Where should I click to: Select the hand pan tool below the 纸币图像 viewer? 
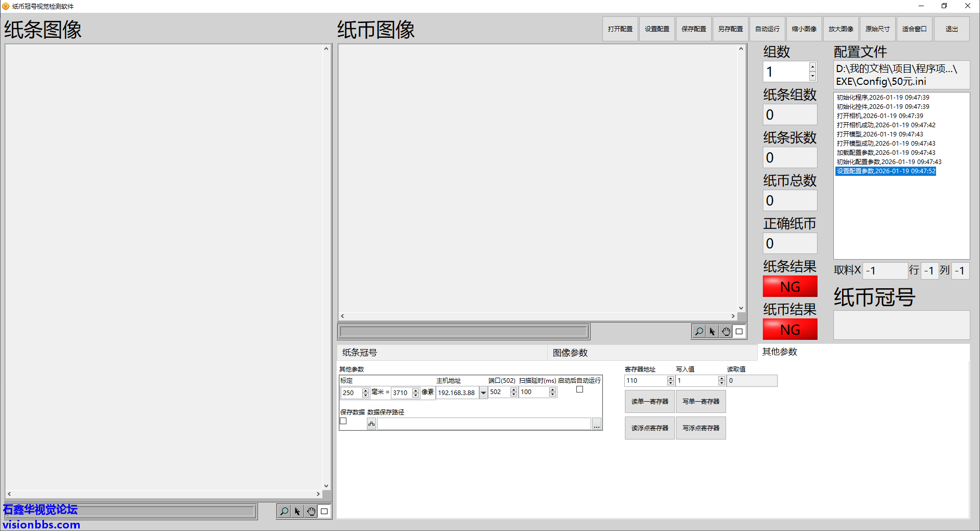(726, 331)
